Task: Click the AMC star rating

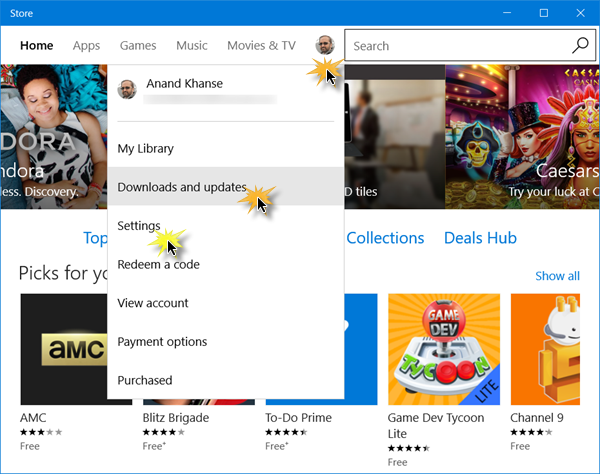Action: [x=41, y=432]
